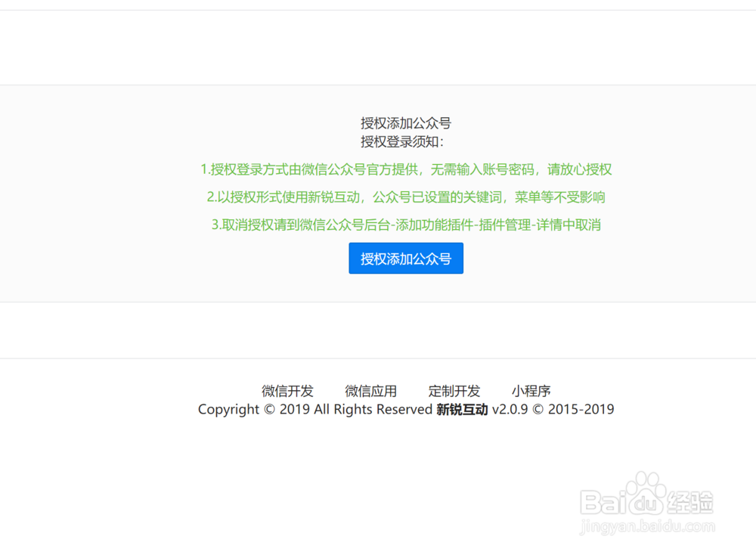This screenshot has height=552, width=756.
Task: Click the 授权添加公众号 heading title
Action: pyautogui.click(x=406, y=123)
